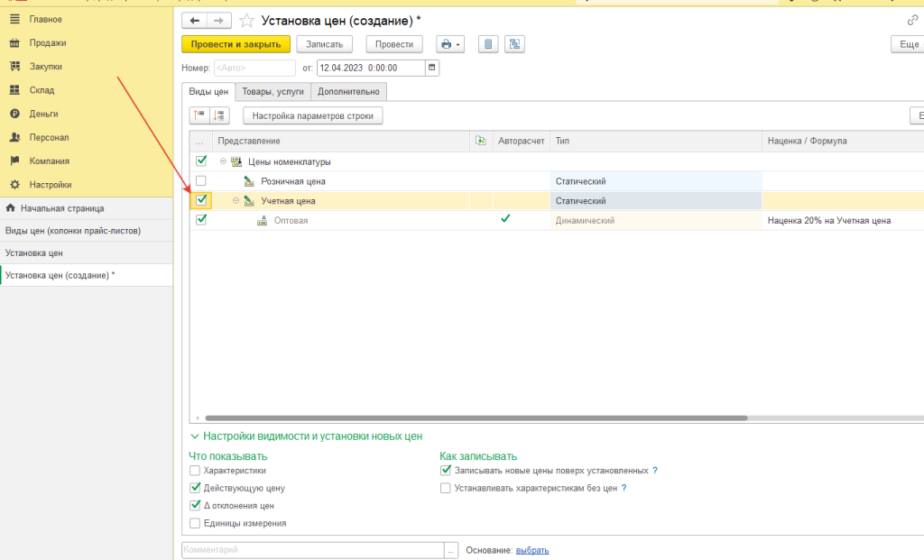Click the Динамический type cell
This screenshot has width=924, height=560.
click(656, 220)
